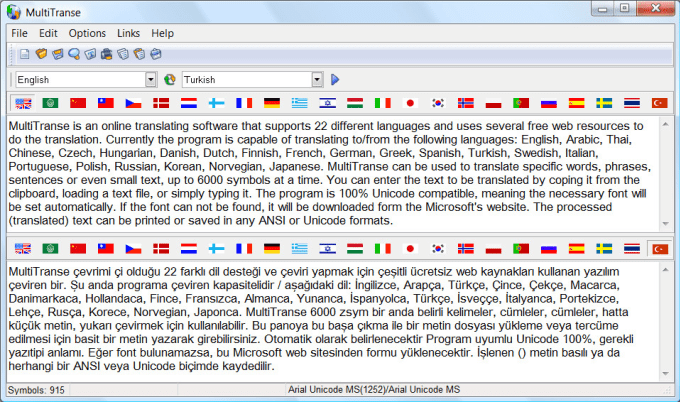Toggle Japanese flag in target language row
680x402 pixels.
pos(410,249)
